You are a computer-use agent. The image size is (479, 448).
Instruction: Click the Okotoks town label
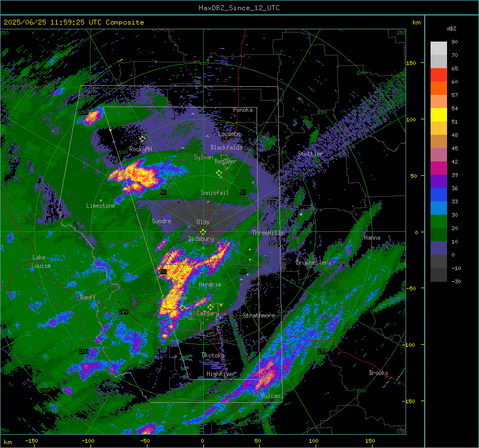(x=213, y=355)
